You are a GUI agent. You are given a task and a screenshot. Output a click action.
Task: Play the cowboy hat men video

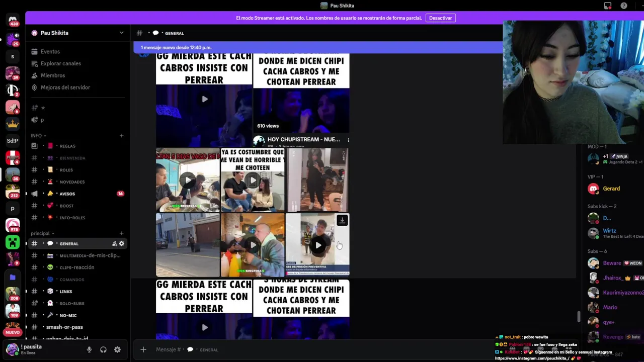(253, 245)
